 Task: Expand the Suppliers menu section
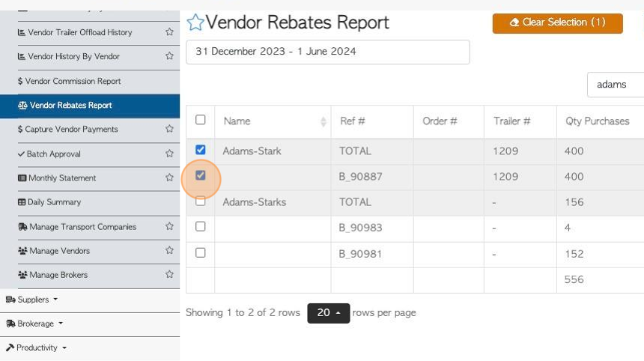pos(32,300)
